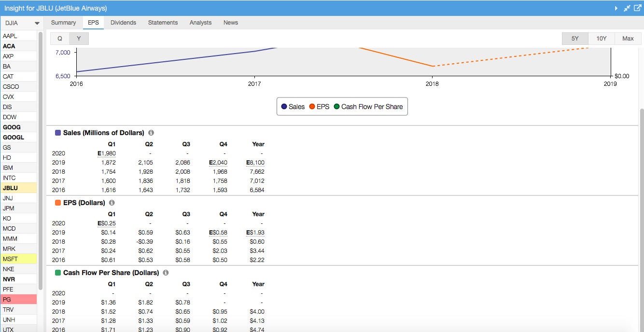This screenshot has width=644, height=332.
Task: Click 2017 Q4 EPS value $2.03
Action: 220,251
